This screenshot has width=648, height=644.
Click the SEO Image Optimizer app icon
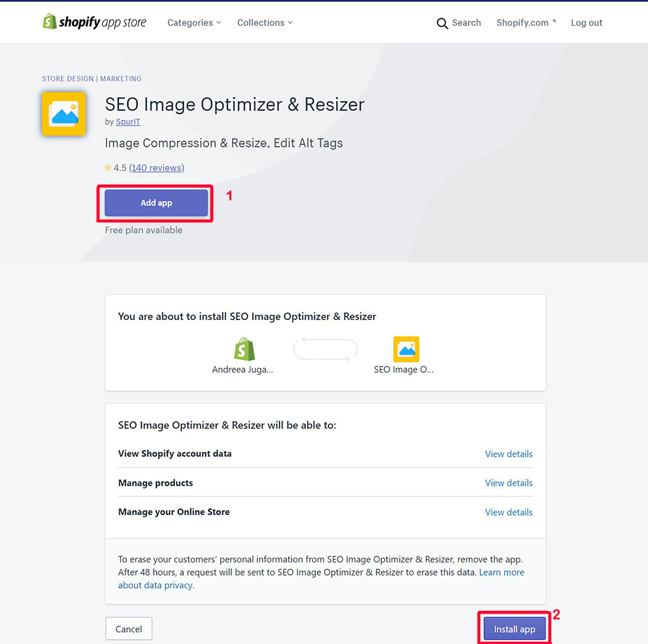click(x=64, y=113)
